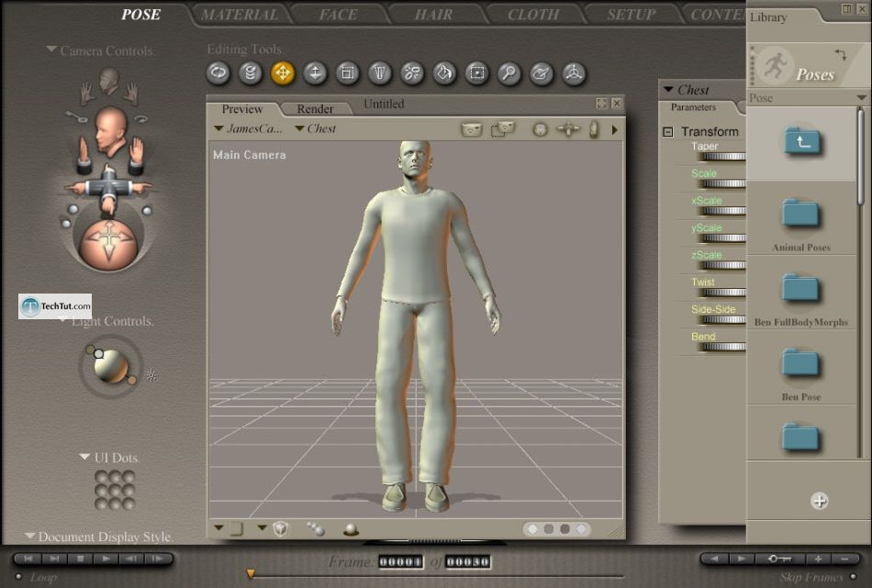This screenshot has width=872, height=588.
Task: Select the highlighted Translate/Pull tool
Action: 283,73
